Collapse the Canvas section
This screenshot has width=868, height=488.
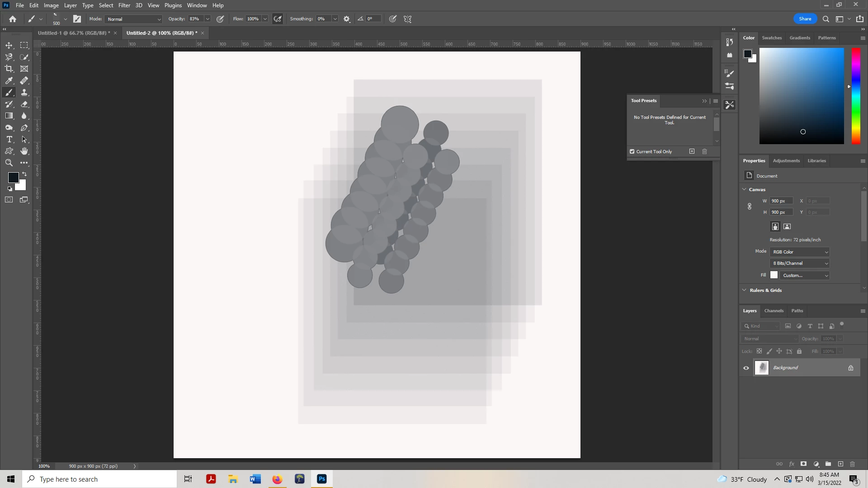[744, 189]
